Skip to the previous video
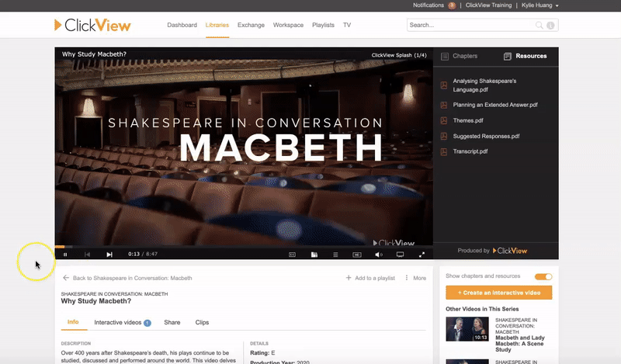 pos(87,255)
